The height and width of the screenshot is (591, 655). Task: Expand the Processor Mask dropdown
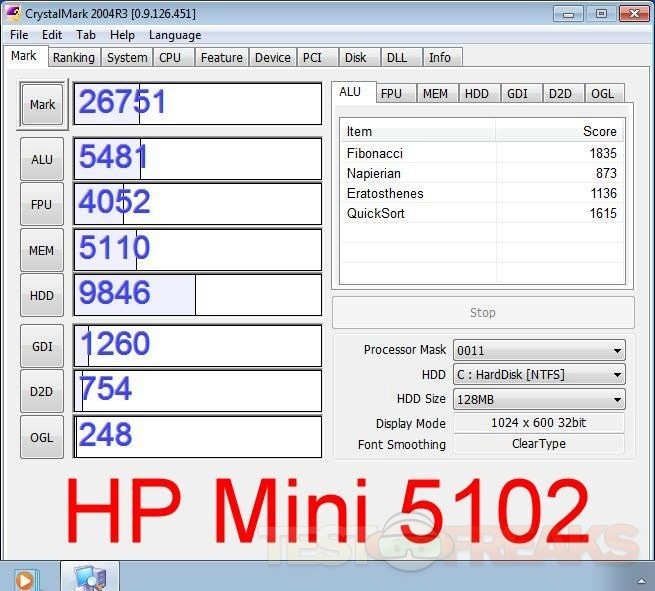point(539,350)
